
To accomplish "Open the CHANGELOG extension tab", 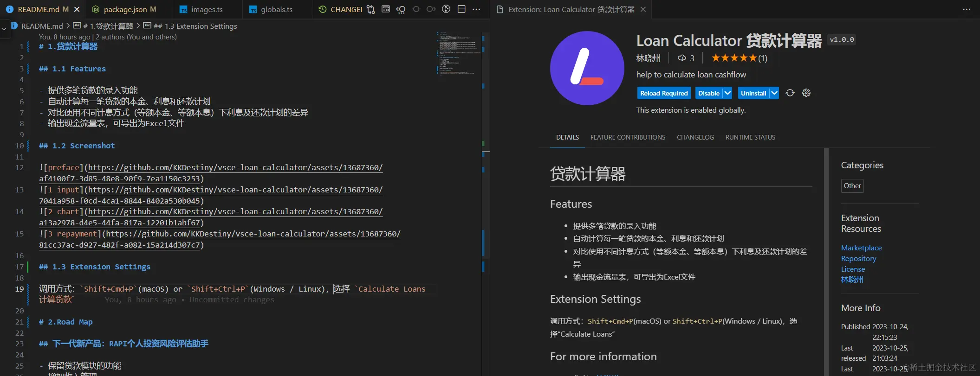I will [x=695, y=137].
